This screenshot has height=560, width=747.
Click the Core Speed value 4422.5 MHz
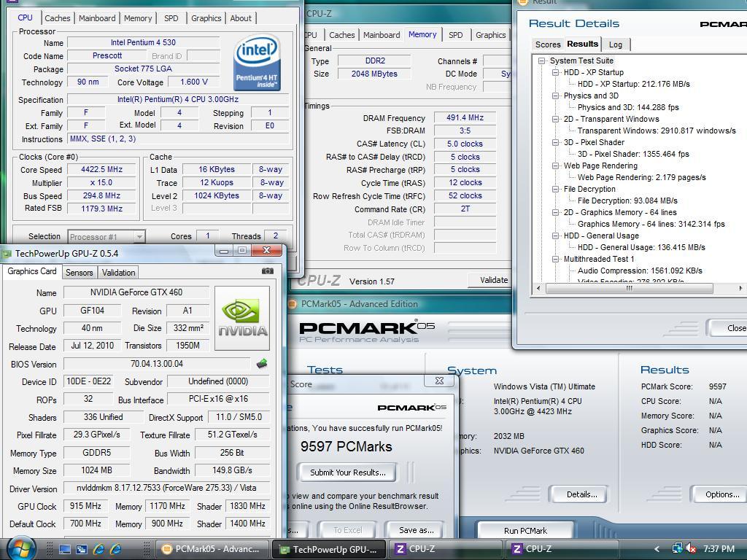coord(102,169)
